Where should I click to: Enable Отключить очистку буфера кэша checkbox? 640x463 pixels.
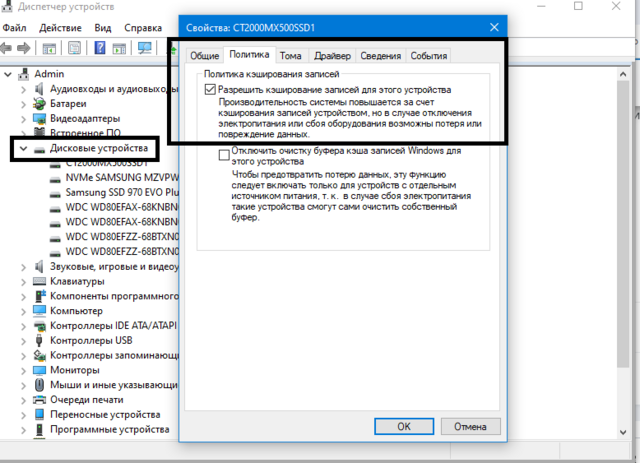tap(224, 155)
